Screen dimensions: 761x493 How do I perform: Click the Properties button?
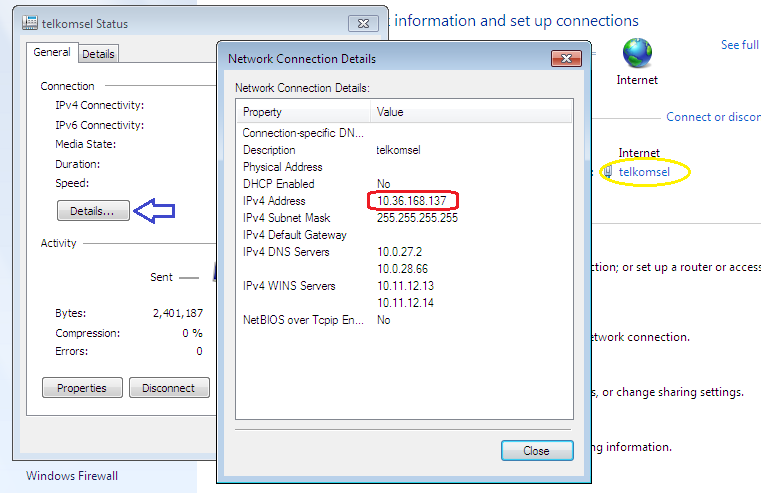click(x=82, y=388)
